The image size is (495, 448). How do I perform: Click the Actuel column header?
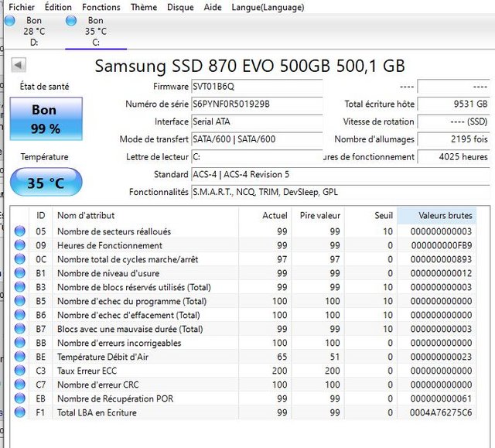[265, 216]
